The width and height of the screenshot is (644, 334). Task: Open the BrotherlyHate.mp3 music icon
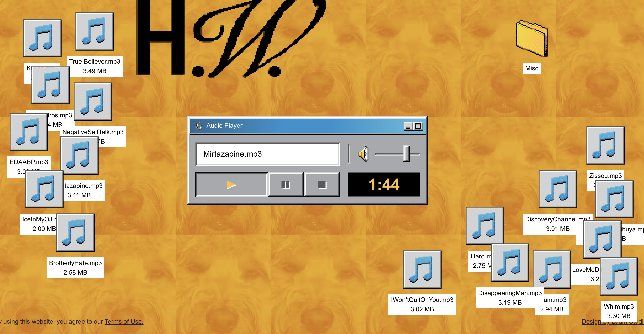75,233
